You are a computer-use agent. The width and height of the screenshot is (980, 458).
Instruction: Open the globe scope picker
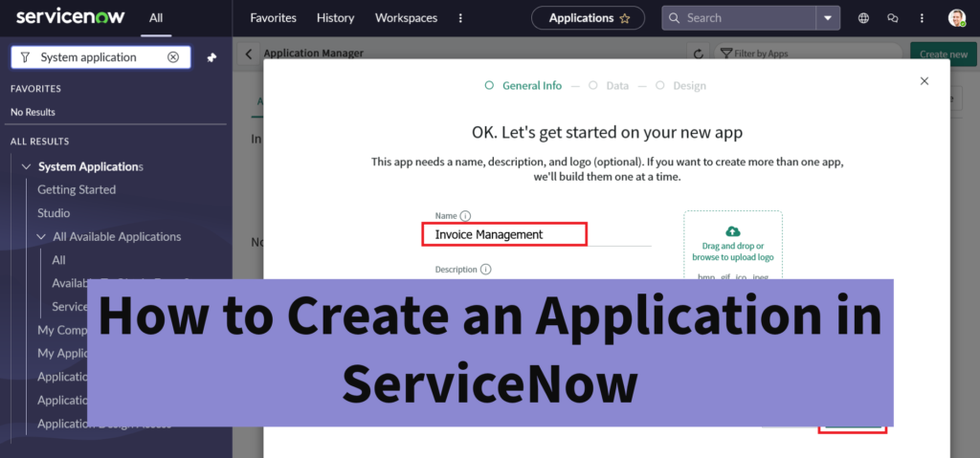(864, 18)
